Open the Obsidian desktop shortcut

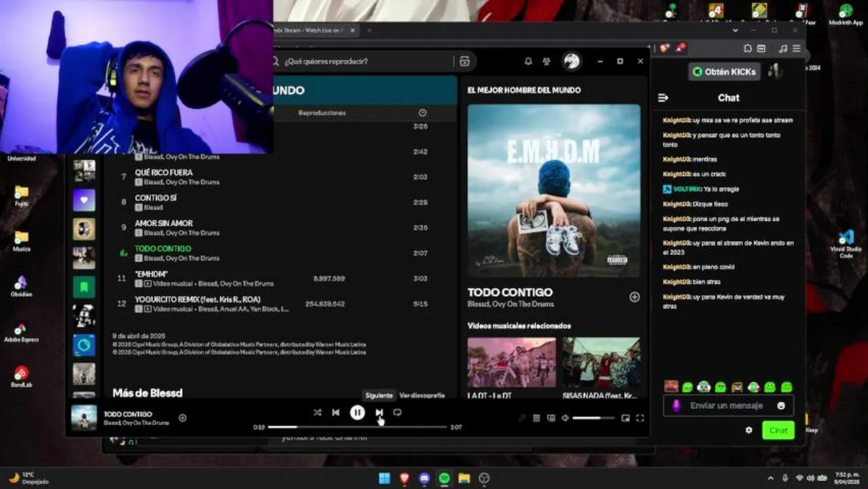[21, 286]
